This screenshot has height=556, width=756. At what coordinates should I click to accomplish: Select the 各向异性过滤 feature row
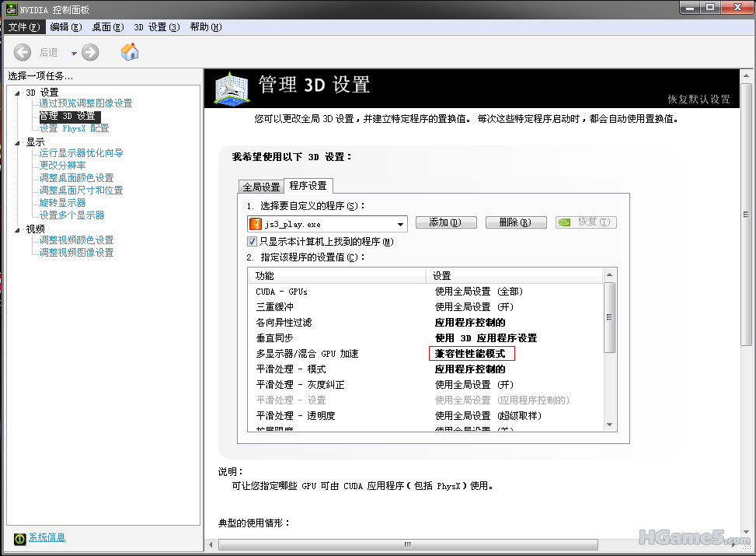[x=425, y=323]
